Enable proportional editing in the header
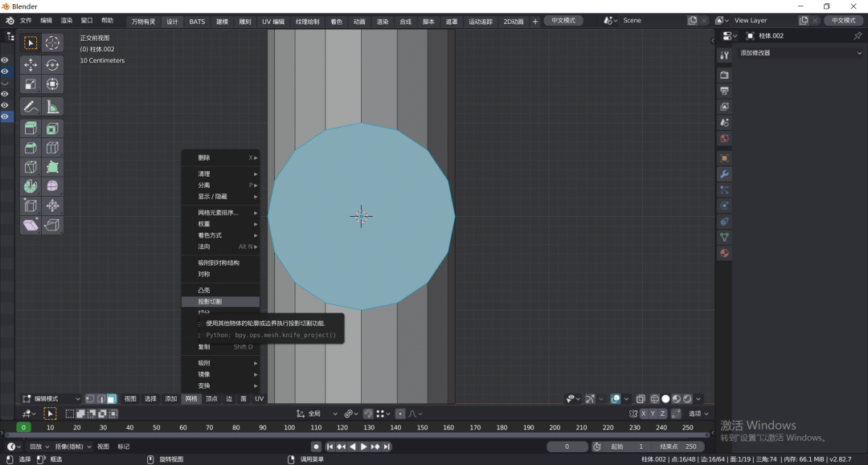868x465 pixels. click(400, 414)
